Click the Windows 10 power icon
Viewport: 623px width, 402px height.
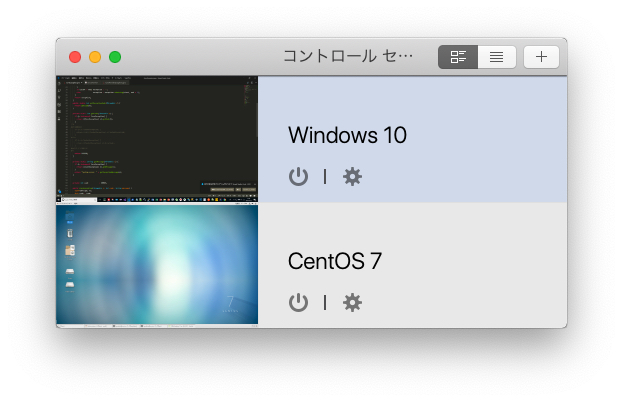click(x=298, y=177)
